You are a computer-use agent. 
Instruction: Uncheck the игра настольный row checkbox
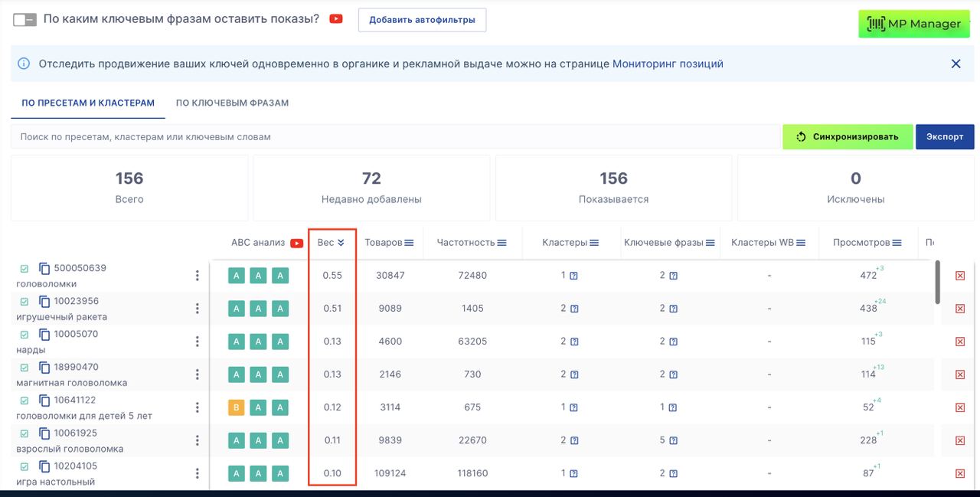24,466
